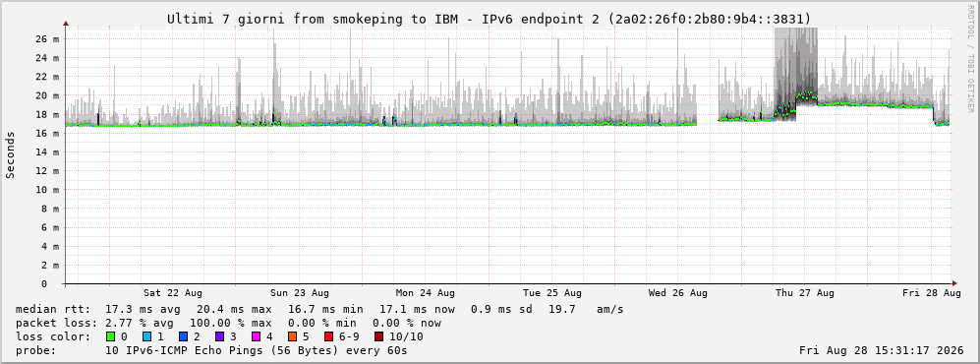
Task: Click the Tue 25 Aug date label
Action: 551,293
